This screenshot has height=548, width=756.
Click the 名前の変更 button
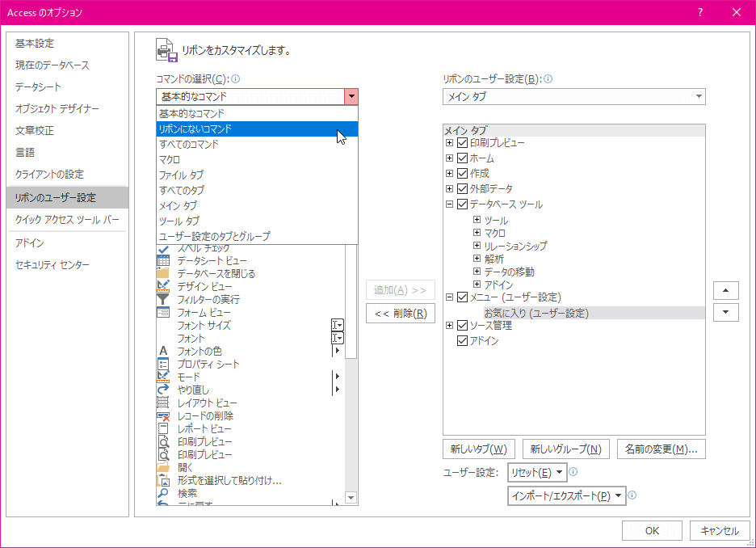pos(661,449)
